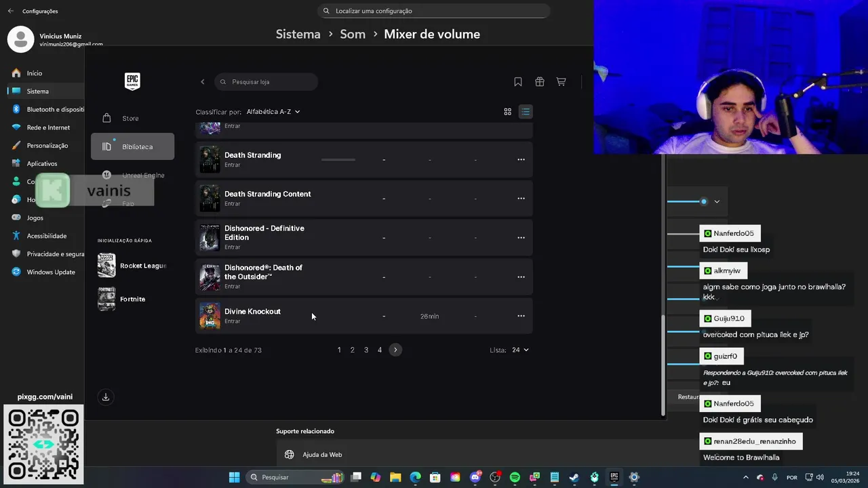Go back with the launcher back arrow
Image resolution: width=868 pixels, height=488 pixels.
pyautogui.click(x=202, y=81)
